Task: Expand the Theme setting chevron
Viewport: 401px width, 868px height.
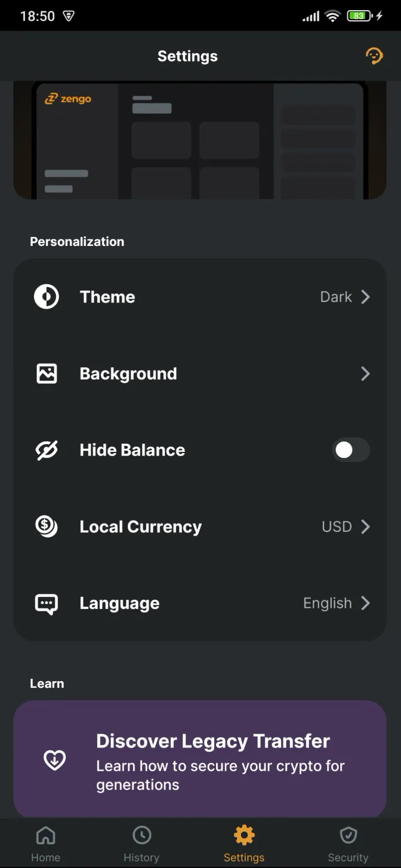Action: (365, 297)
